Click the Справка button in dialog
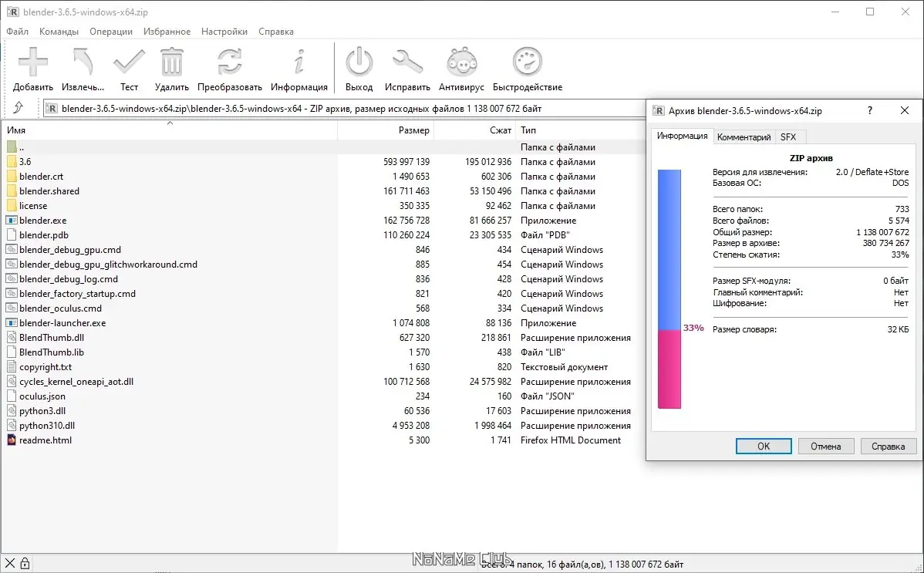 click(x=888, y=447)
